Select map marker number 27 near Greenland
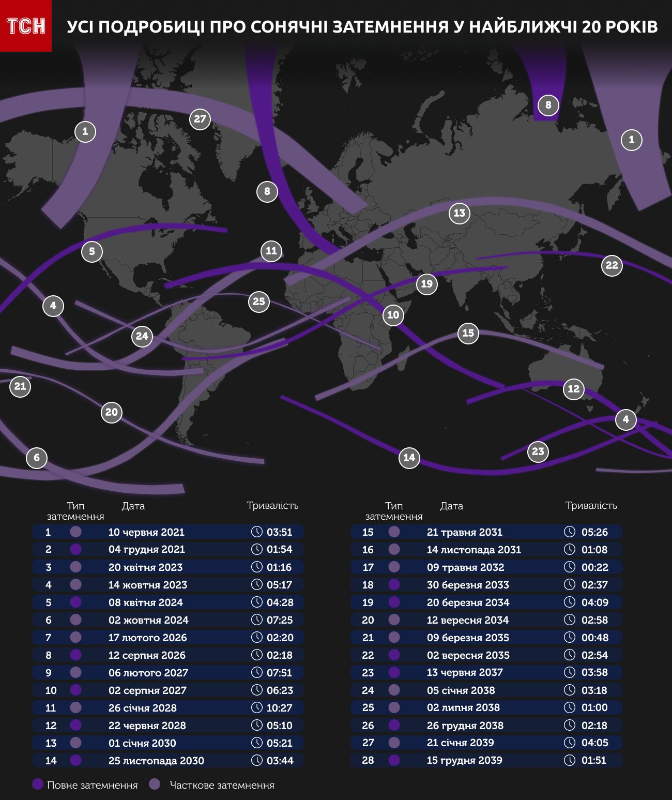 click(x=200, y=119)
